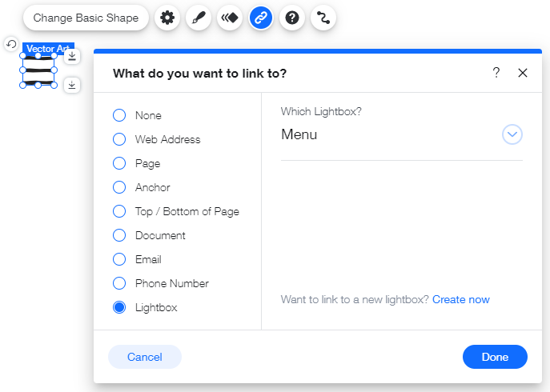The width and height of the screenshot is (550, 392).
Task: Click the rotate handle near Vector Art
Action: pyautogui.click(x=11, y=44)
